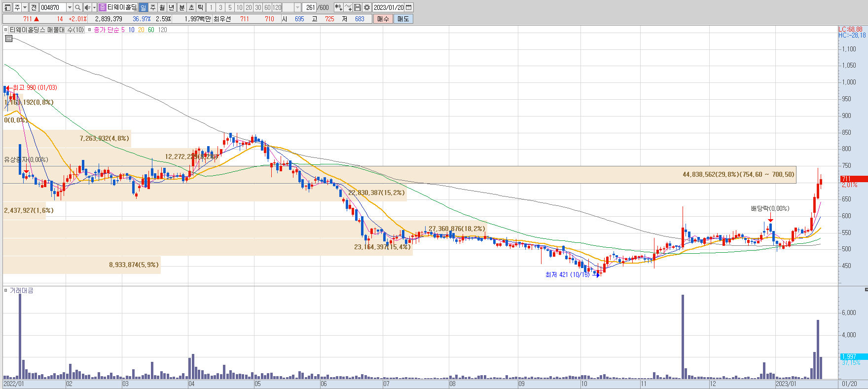Select interval preset 20 in toolbar

249,7
